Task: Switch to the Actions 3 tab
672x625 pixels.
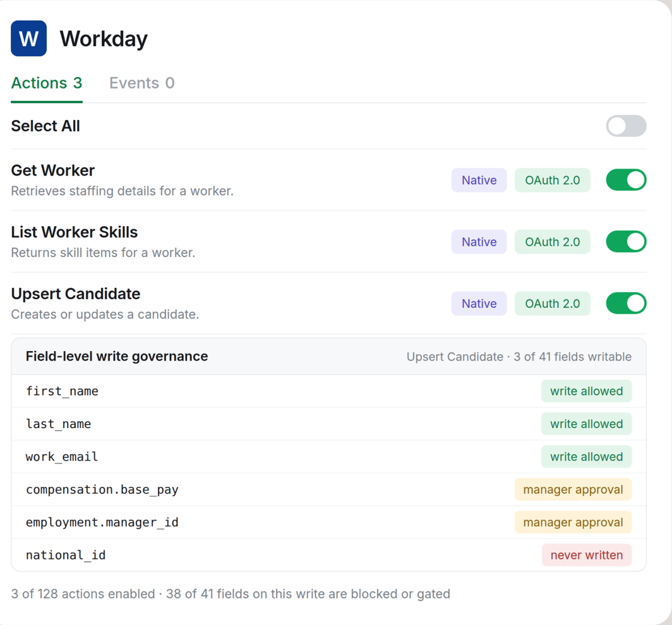Action: point(47,83)
